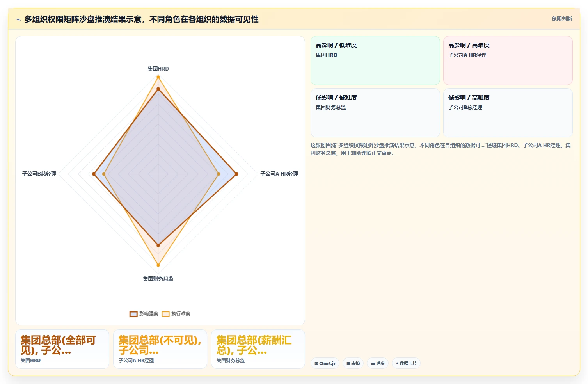
Task: Click the 子公司A HR经理 radar axis label
Action: [279, 174]
